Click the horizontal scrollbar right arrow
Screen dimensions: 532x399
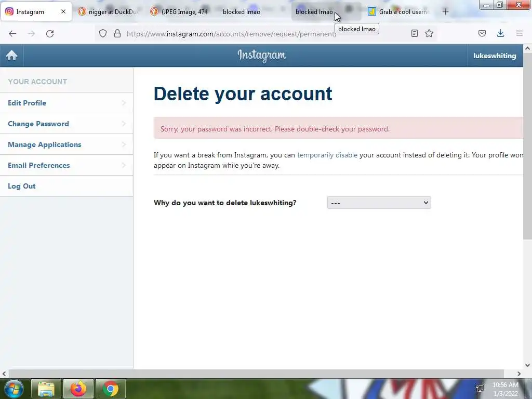[519, 374]
